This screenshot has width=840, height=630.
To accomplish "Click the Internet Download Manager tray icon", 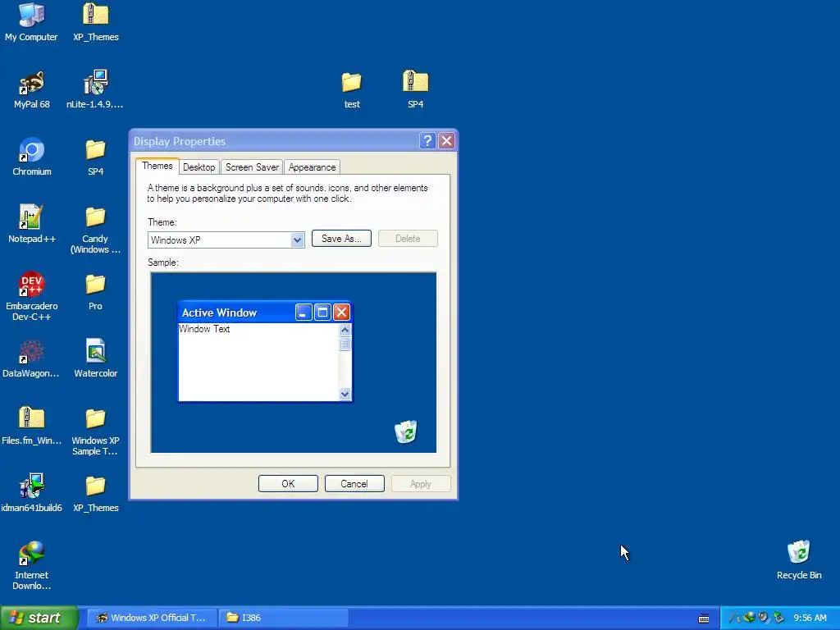I will coord(749,618).
